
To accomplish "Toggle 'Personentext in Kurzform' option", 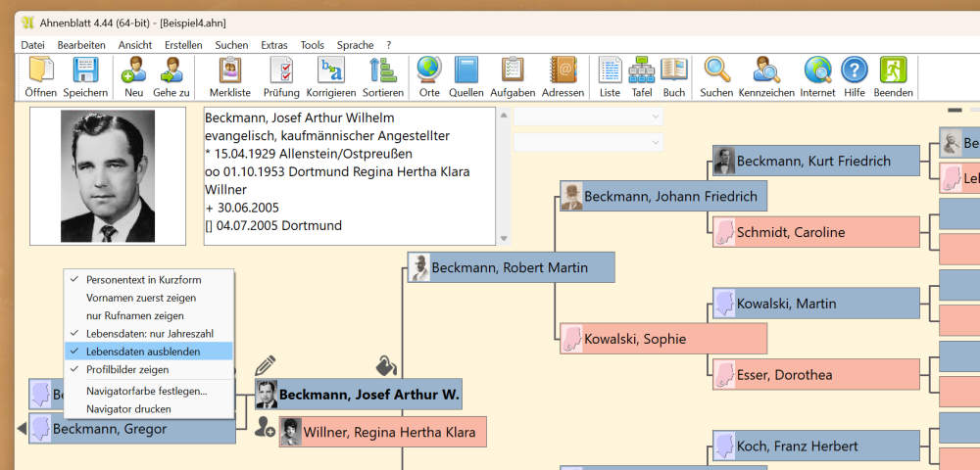I will [x=143, y=280].
